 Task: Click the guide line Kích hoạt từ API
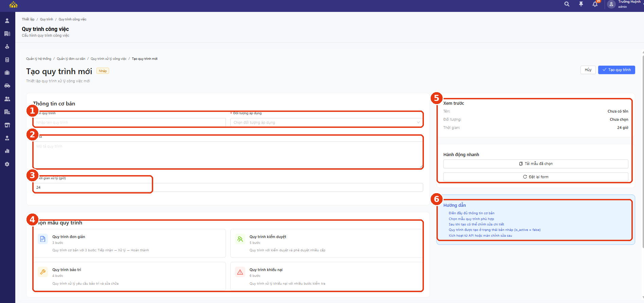coord(480,236)
